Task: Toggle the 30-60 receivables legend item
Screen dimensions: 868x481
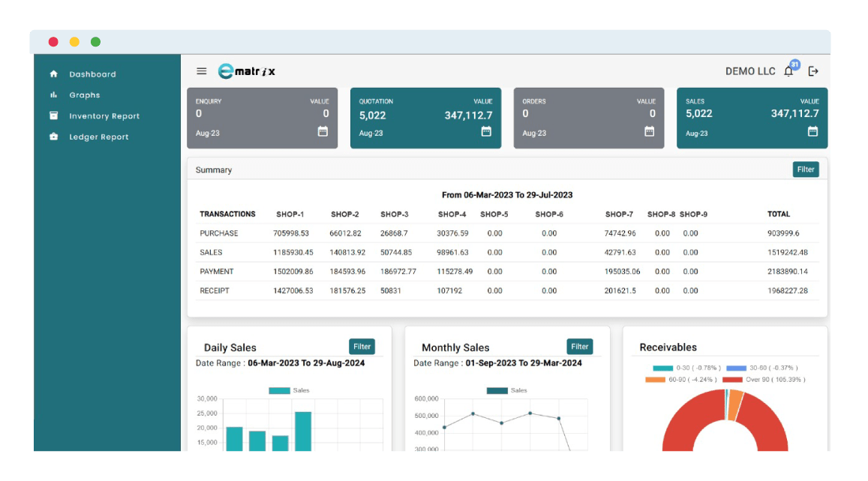Action: click(761, 368)
